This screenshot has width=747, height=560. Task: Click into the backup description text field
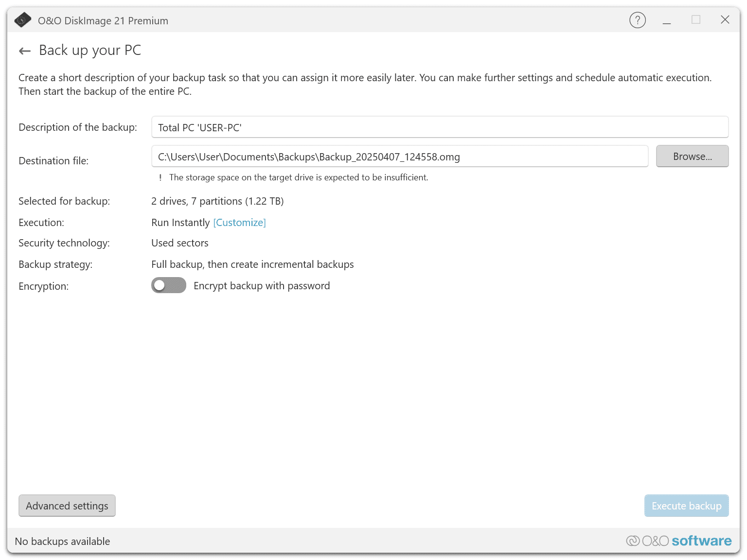440,127
